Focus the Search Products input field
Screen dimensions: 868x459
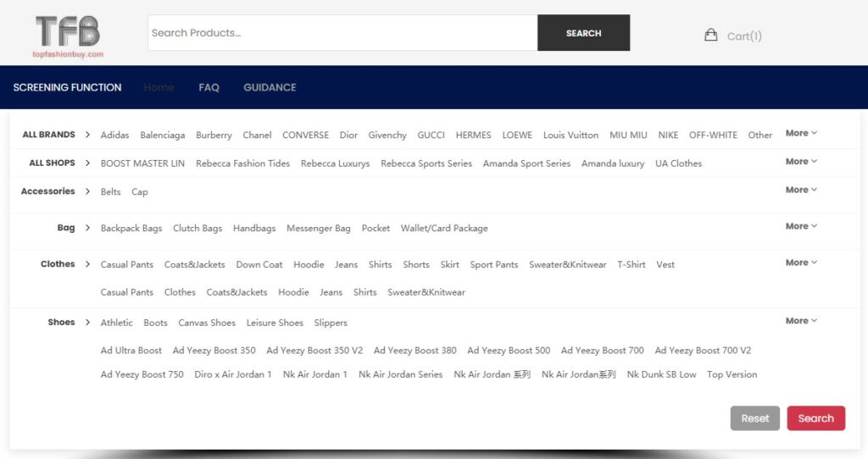[342, 33]
